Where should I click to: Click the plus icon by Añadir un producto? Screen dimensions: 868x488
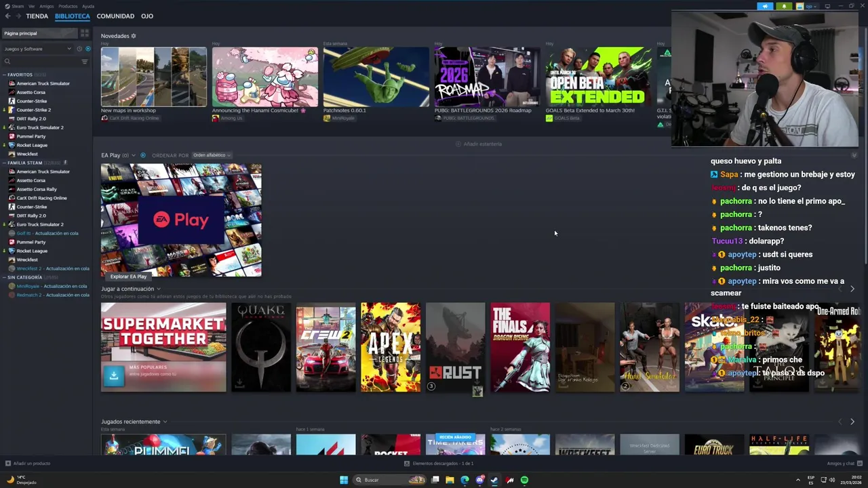point(8,464)
